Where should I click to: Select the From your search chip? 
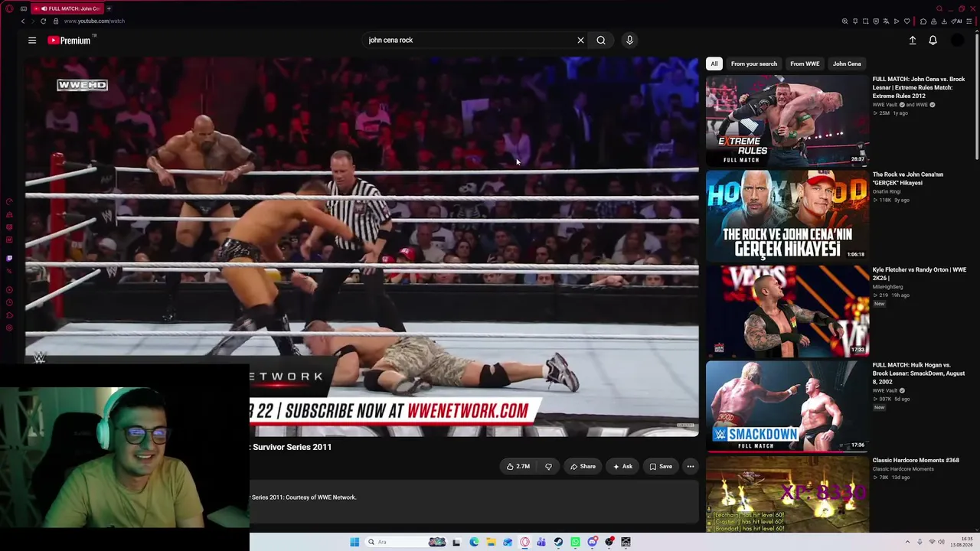754,64
